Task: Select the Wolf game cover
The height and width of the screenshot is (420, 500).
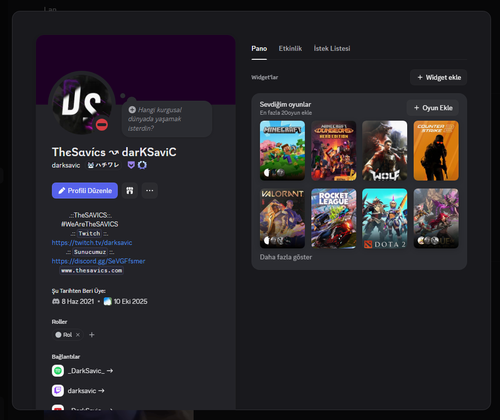Action: pyautogui.click(x=385, y=151)
